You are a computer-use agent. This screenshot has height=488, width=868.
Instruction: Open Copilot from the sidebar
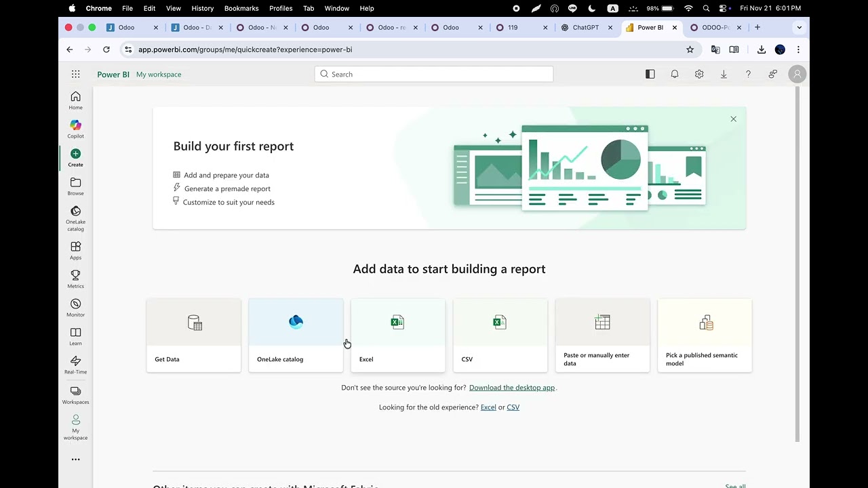pos(75,129)
